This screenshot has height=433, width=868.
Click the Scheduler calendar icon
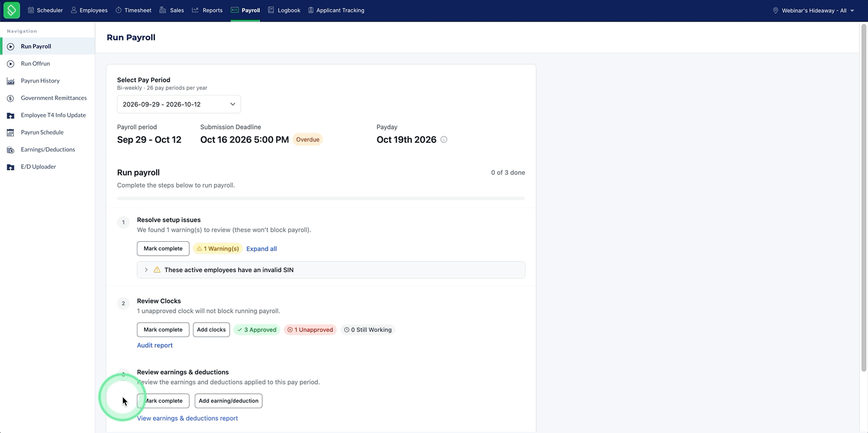pos(31,10)
